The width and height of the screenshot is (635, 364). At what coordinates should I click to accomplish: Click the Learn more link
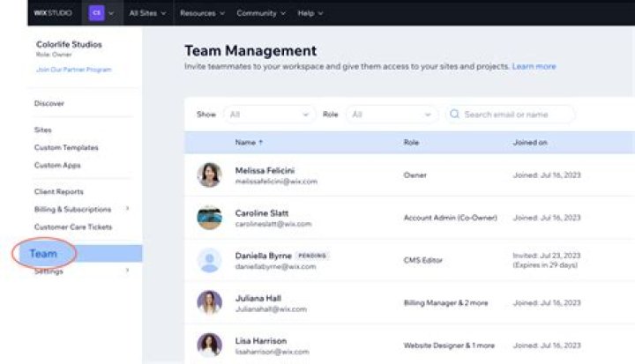534,66
